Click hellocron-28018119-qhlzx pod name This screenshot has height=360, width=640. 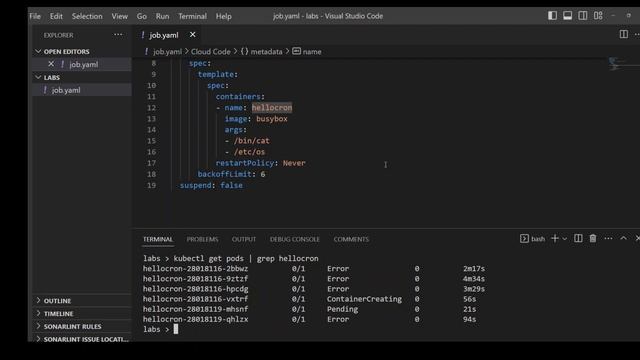click(x=195, y=319)
